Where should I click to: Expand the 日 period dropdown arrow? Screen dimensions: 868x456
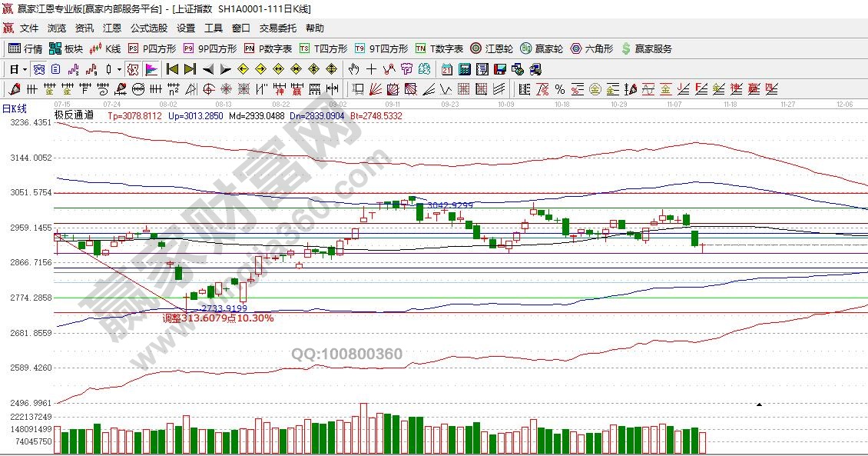[x=24, y=69]
